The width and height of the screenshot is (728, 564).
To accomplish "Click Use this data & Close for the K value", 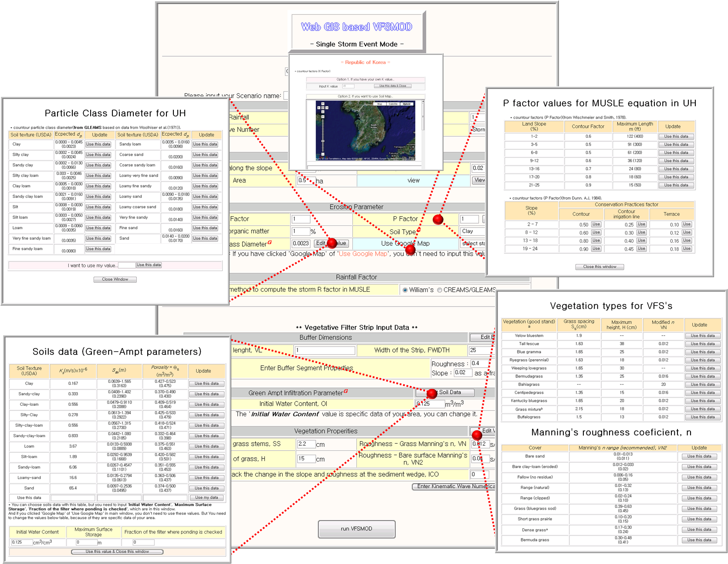I will pyautogui.click(x=393, y=86).
